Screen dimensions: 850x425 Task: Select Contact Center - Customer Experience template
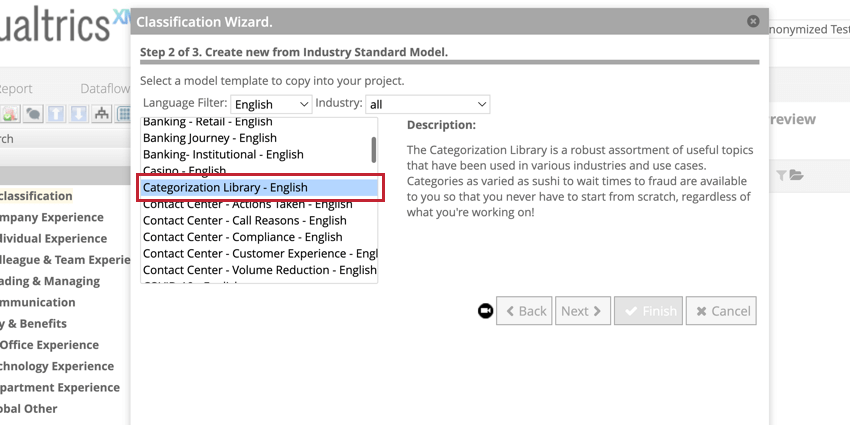[x=259, y=253]
